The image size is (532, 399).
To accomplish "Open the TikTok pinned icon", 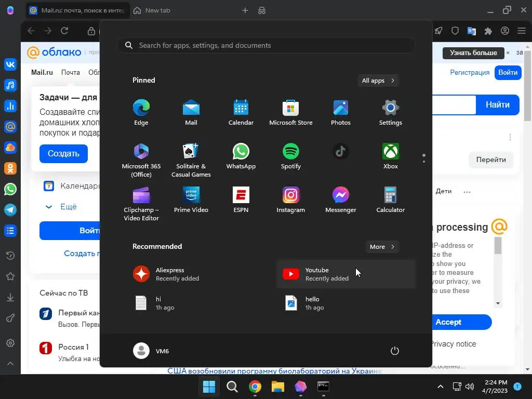I will point(341,151).
